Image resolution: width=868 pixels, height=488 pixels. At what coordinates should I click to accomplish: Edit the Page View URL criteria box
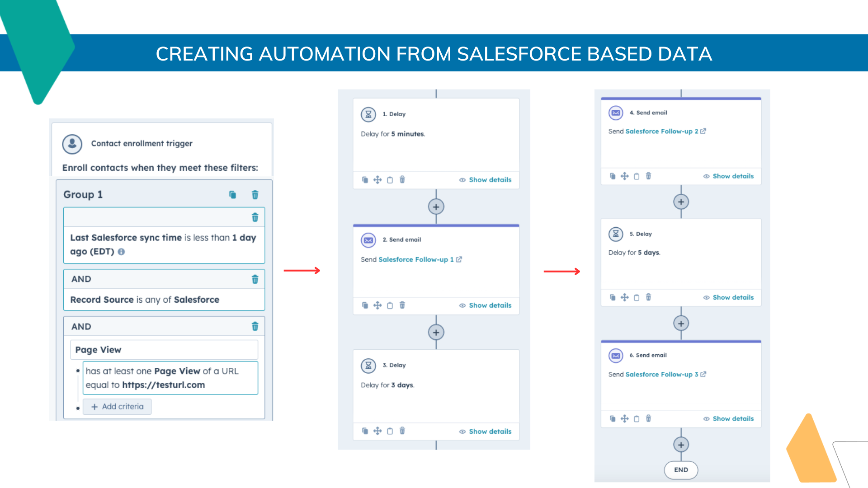point(170,378)
